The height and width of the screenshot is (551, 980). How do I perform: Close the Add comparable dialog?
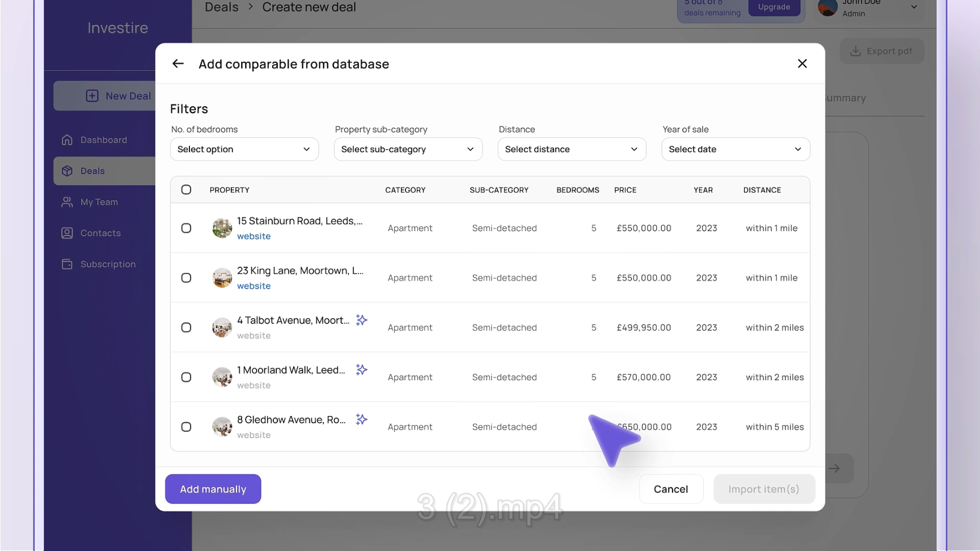coord(802,64)
